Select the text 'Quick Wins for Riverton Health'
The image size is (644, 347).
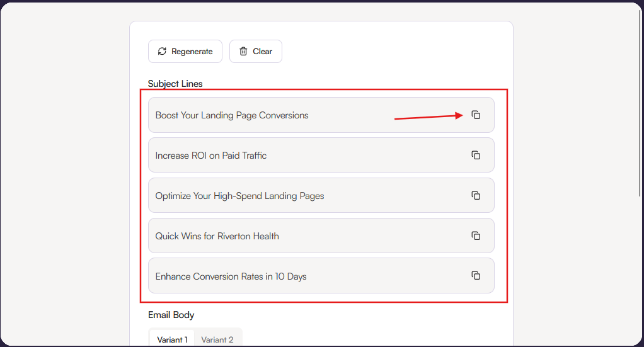(x=217, y=236)
